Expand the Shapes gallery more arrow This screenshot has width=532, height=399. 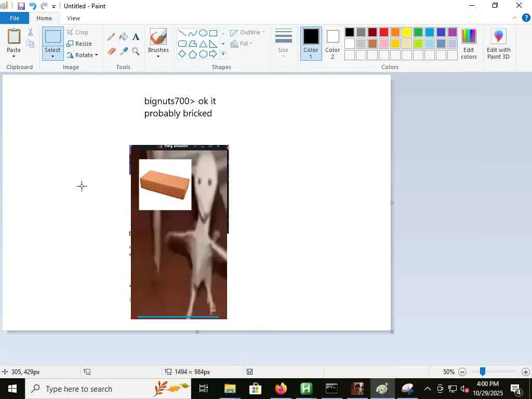[223, 54]
